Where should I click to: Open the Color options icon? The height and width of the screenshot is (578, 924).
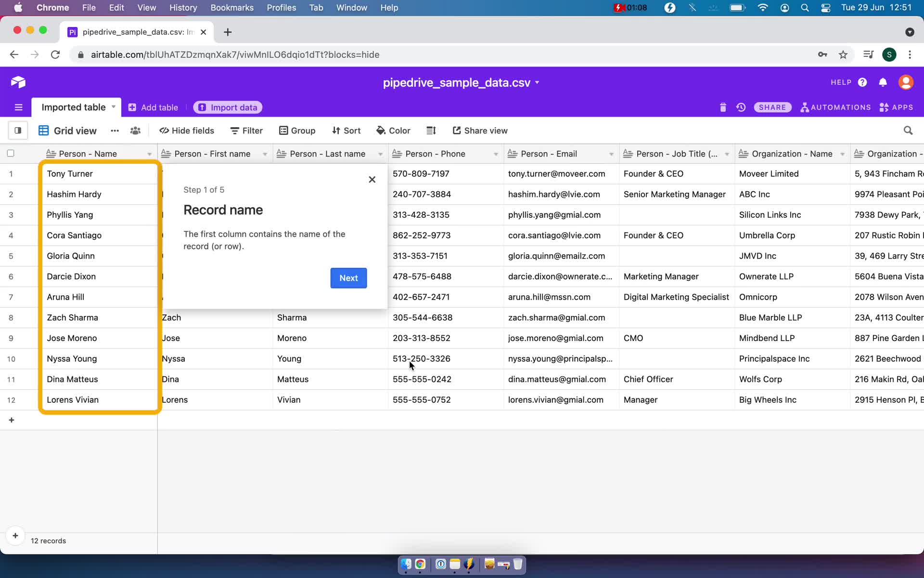[x=393, y=131]
